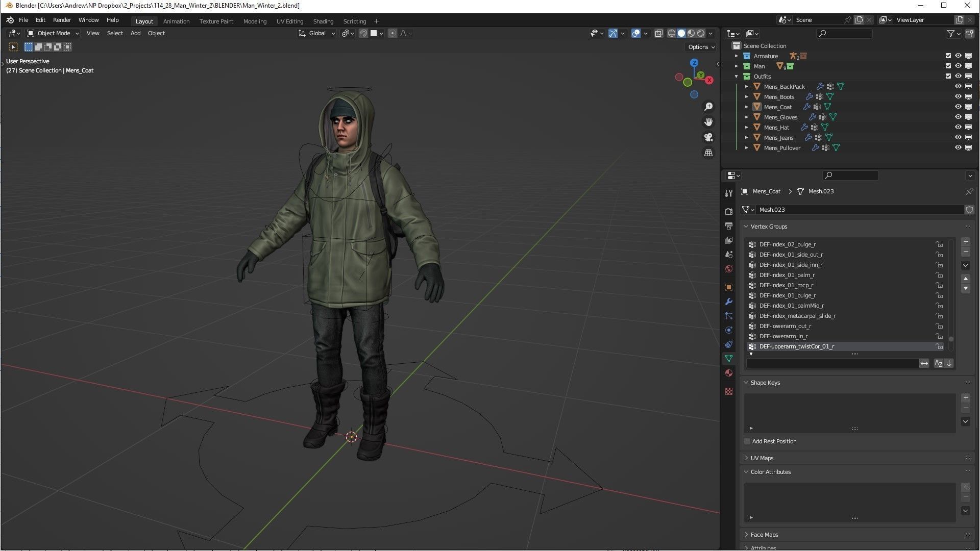
Task: Open the Object Constraints tab icon
Action: click(729, 344)
